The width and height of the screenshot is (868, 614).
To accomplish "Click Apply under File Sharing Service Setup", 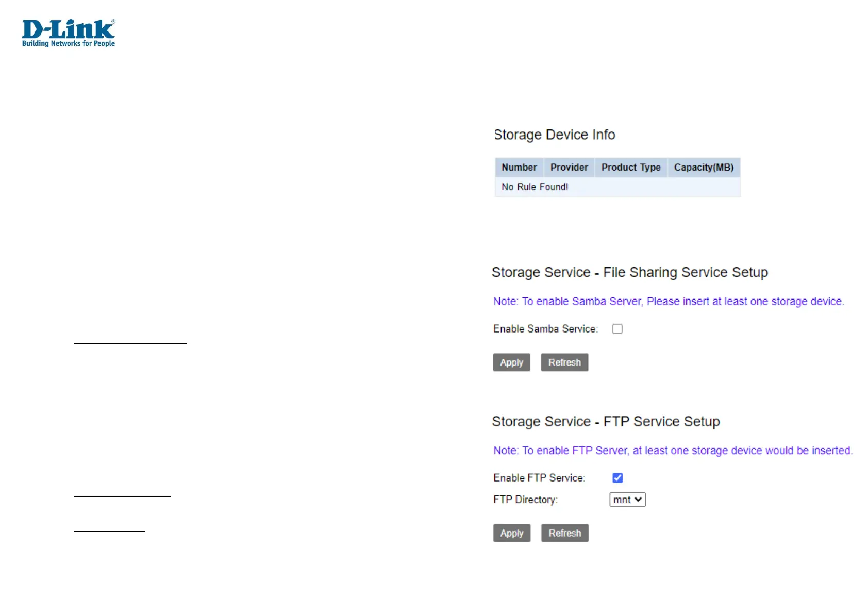I will point(511,362).
